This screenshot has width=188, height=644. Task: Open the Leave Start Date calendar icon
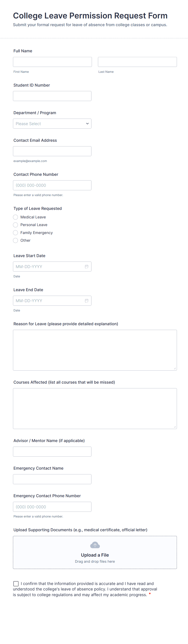pos(87,266)
